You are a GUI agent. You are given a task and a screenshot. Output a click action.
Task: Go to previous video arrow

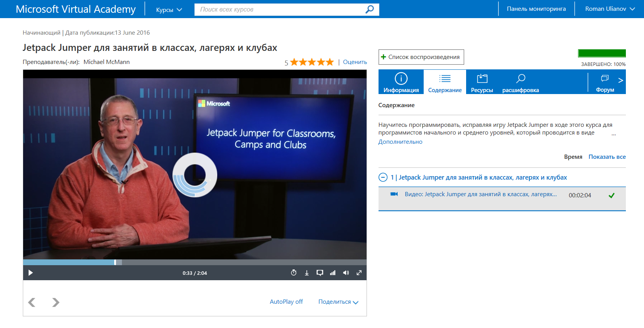pyautogui.click(x=32, y=302)
